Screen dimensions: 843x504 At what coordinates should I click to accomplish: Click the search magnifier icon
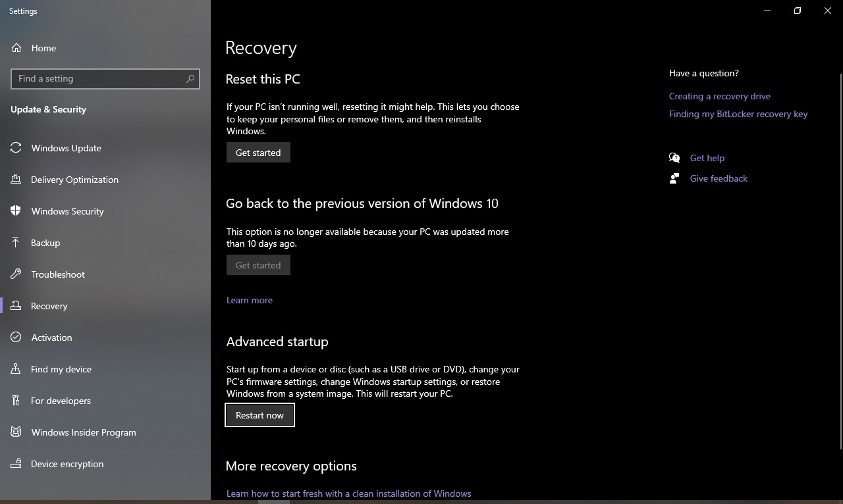pos(190,78)
